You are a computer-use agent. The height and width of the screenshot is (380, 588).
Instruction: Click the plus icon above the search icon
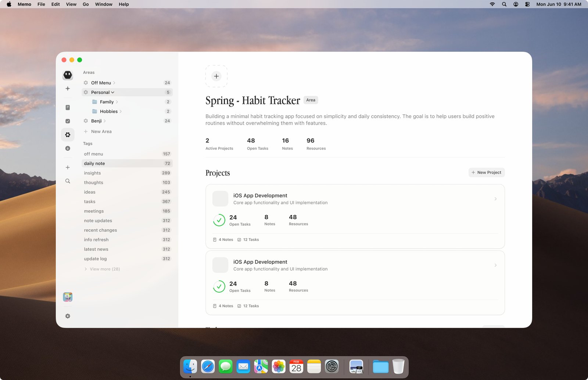[x=68, y=168]
